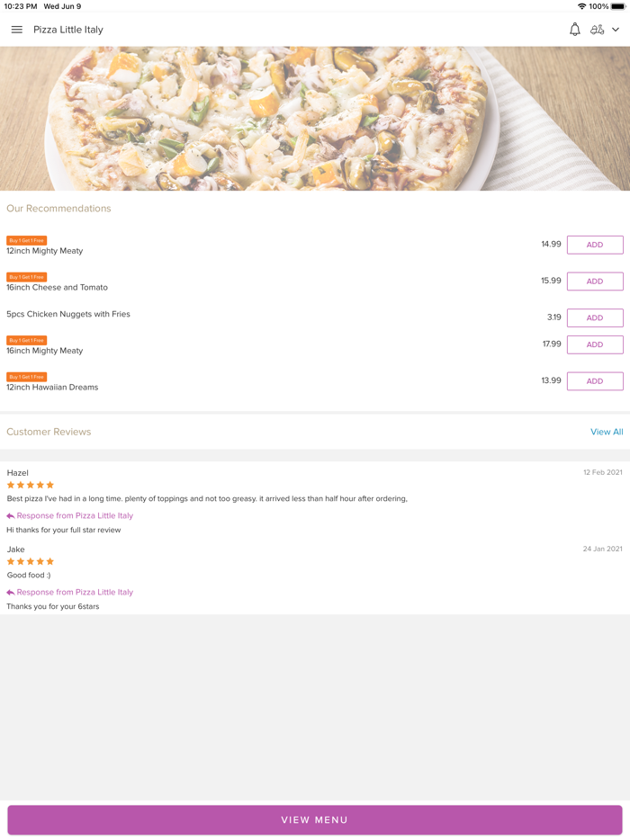This screenshot has width=630, height=840.
Task: Add the 16inch Cheese and Tomato pizza
Action: click(x=594, y=281)
